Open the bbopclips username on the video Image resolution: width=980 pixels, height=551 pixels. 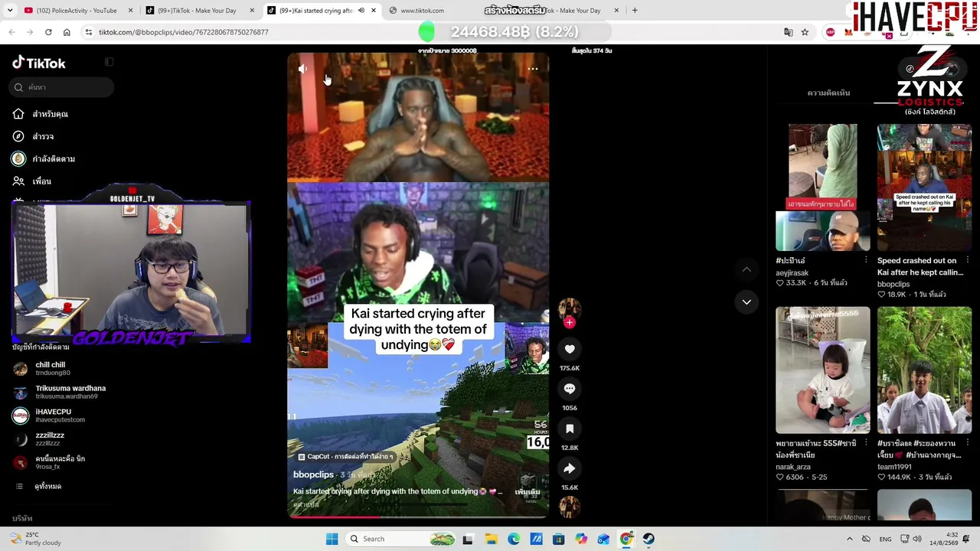coord(313,474)
